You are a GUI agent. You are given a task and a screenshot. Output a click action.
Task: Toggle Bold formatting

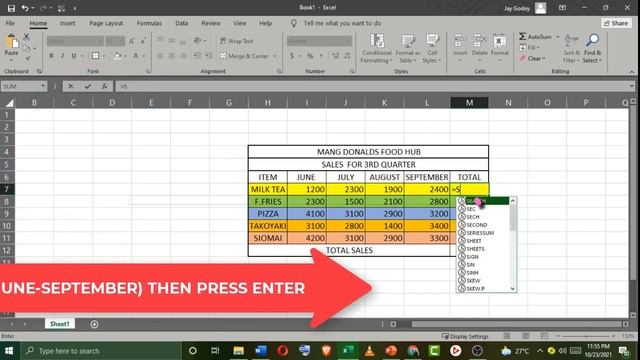(x=51, y=56)
